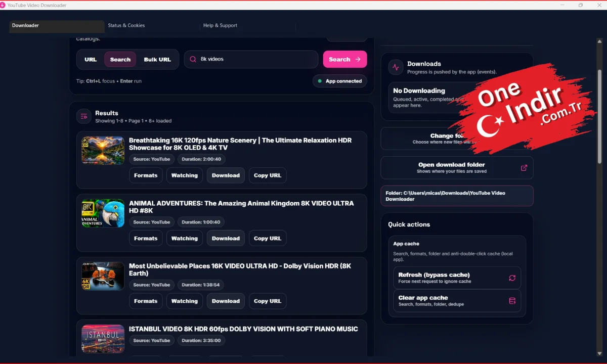The image size is (607, 364).
Task: Click the Breathtaking 16K 120fps video title
Action: [x=240, y=144]
